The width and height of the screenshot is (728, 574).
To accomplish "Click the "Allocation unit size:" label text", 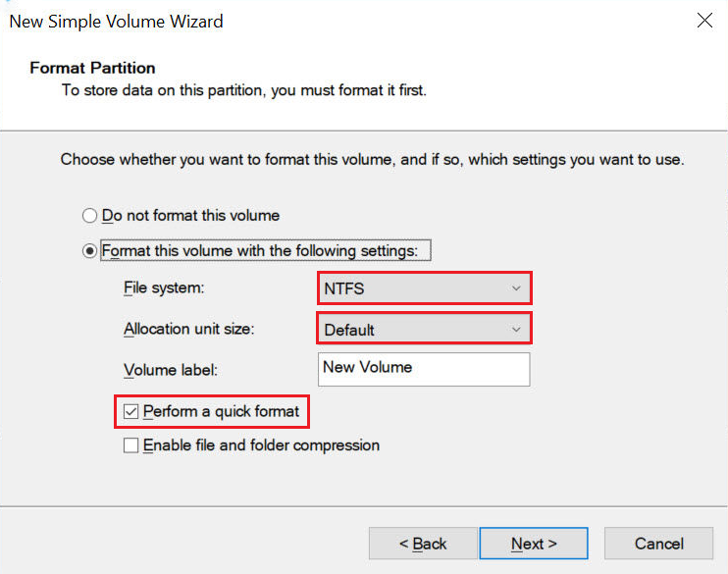I will tap(188, 329).
